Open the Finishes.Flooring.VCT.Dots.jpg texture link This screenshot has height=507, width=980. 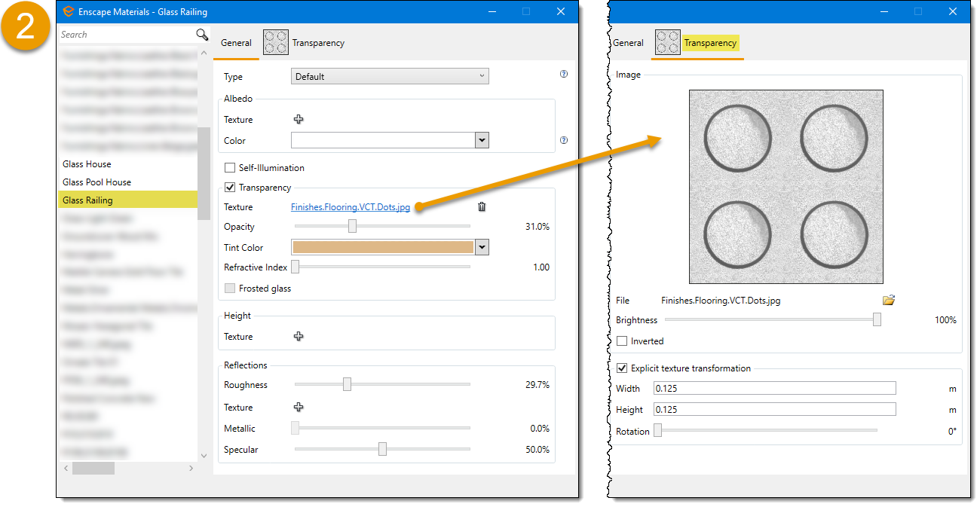[351, 207]
